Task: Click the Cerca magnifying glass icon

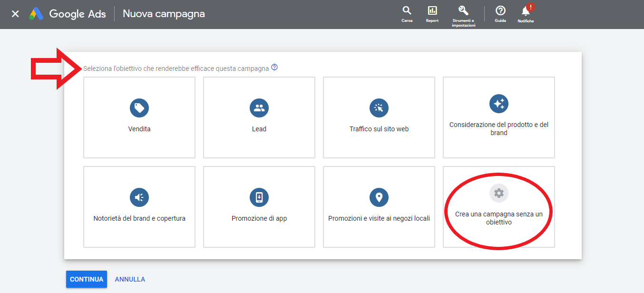Action: tap(407, 11)
